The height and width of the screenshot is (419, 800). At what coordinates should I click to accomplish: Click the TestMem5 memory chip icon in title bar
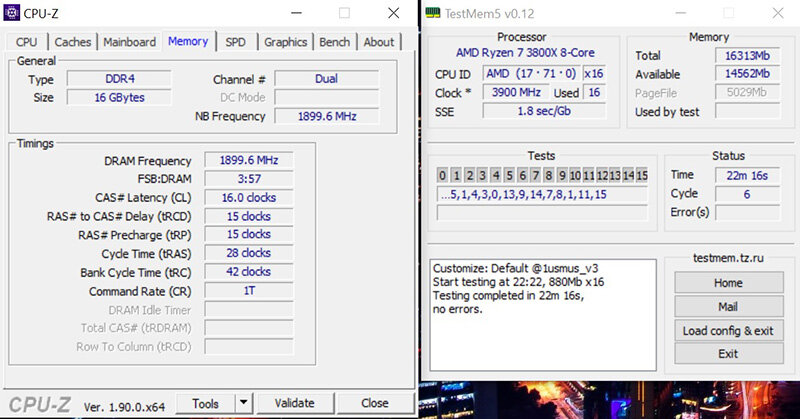click(x=433, y=13)
